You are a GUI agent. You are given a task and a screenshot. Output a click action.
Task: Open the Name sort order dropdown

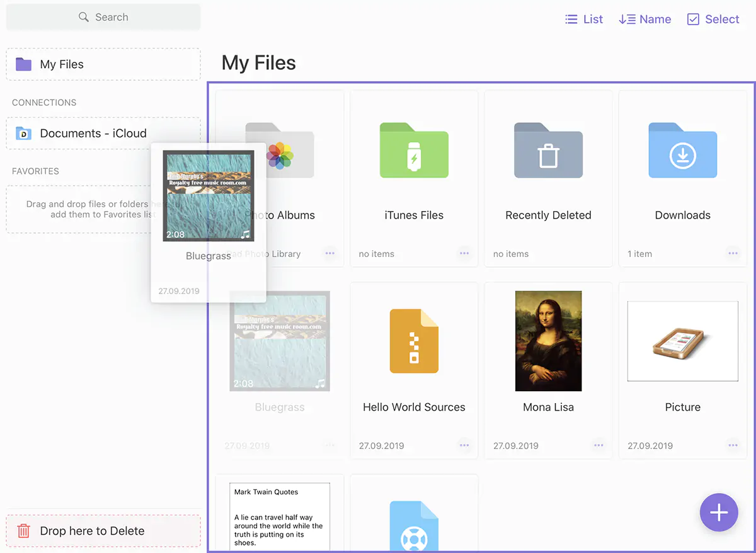644,20
